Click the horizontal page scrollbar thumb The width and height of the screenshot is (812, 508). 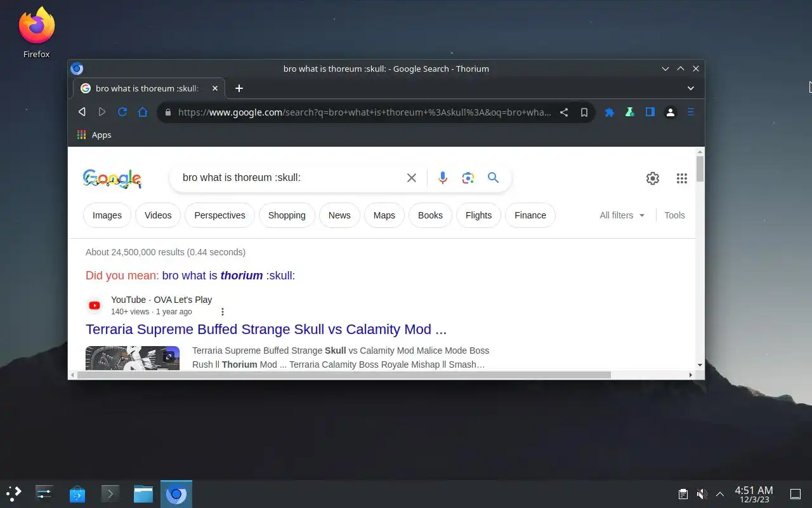[x=344, y=375]
